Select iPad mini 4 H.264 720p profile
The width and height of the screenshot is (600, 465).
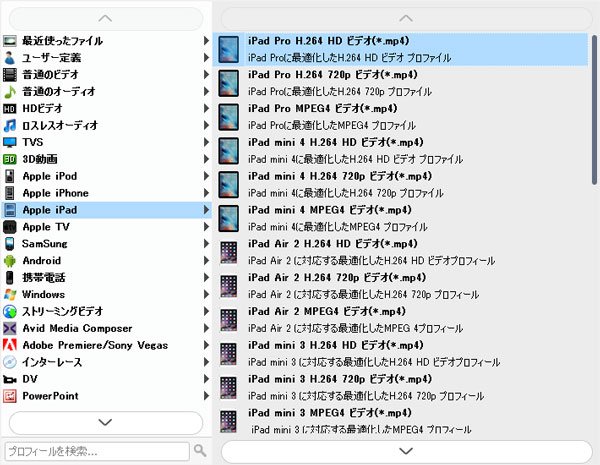400,184
